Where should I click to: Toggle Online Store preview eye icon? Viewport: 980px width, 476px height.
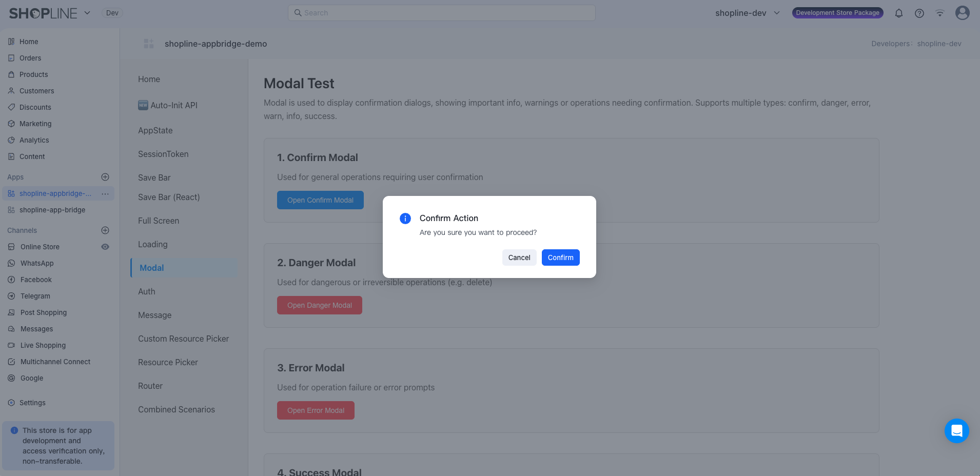click(105, 247)
